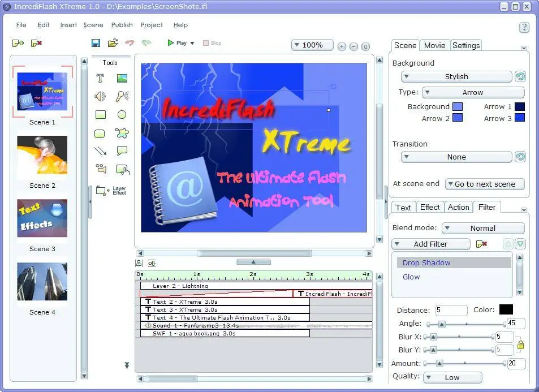Select the Text tool in Tools panel

(x=100, y=78)
